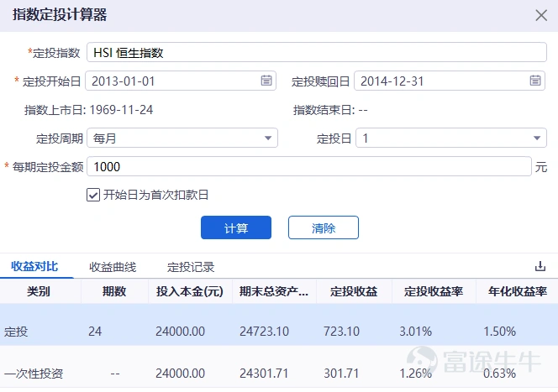Screen dimensions: 558x392
Task: Select the 期末总资产 column header
Action: click(x=274, y=291)
